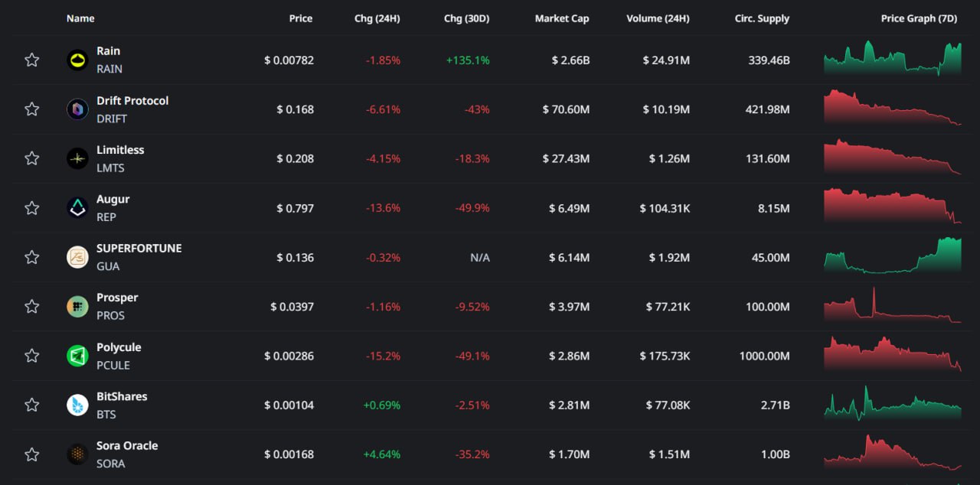980x485 pixels.
Task: Click the Prosper PROS logo icon
Action: point(77,307)
